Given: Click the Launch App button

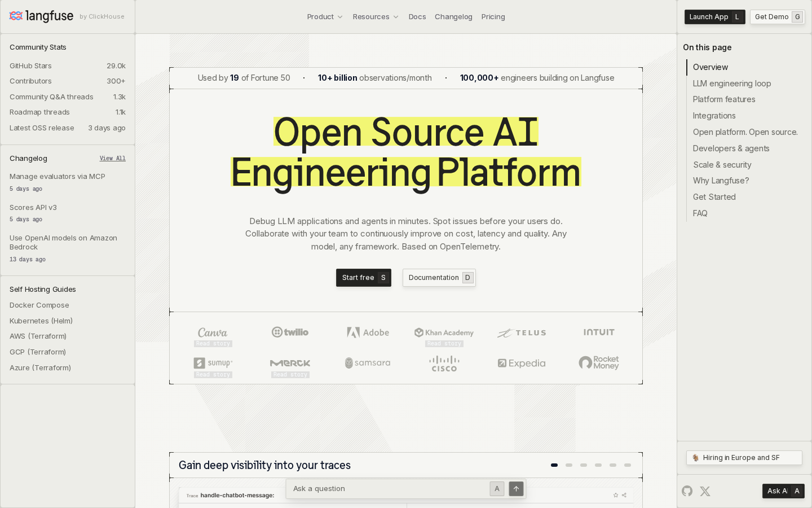Looking at the screenshot, I should pyautogui.click(x=714, y=17).
